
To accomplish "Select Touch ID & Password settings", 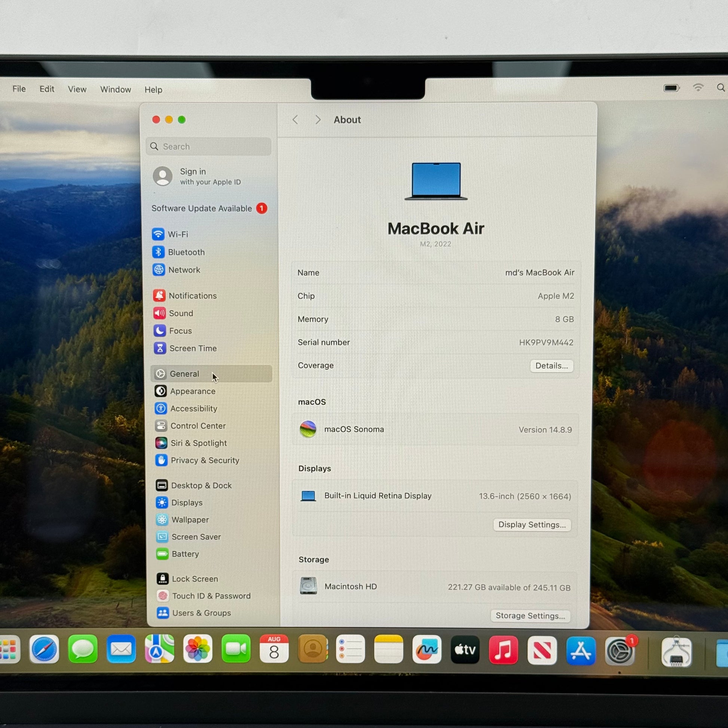I will 204,596.
